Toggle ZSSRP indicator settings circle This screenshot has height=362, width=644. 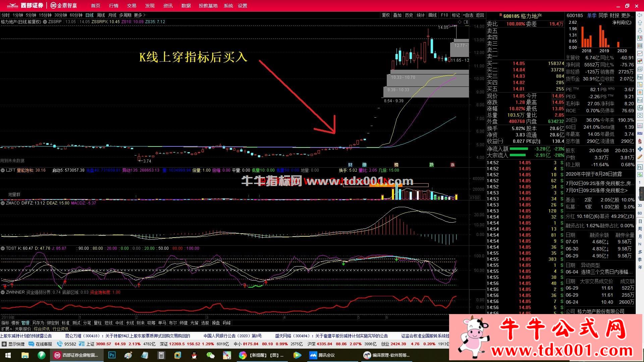pos(45,22)
